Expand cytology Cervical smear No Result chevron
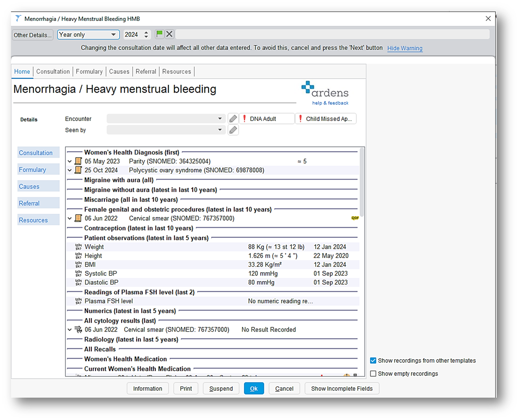This screenshot has width=519, height=420. (70, 330)
